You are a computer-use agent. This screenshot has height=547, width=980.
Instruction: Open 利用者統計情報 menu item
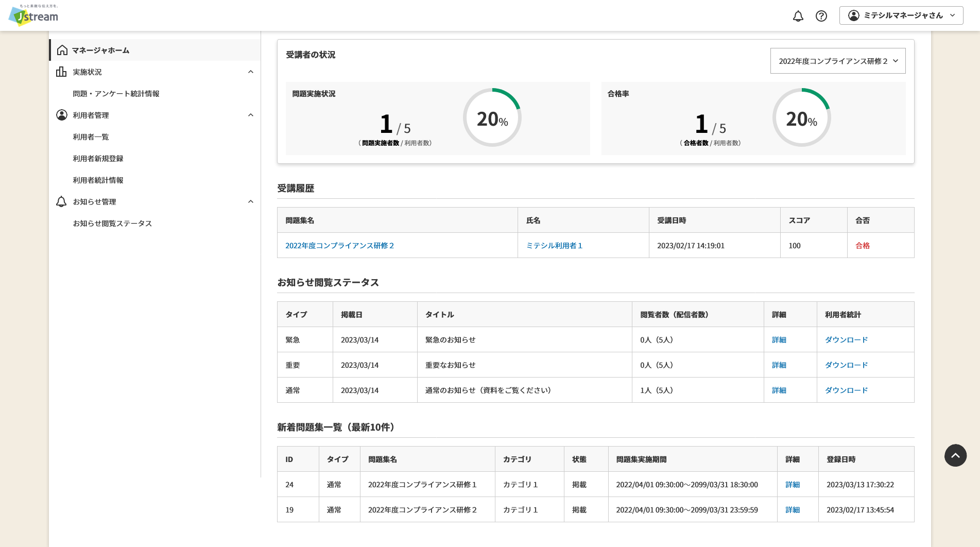(98, 180)
